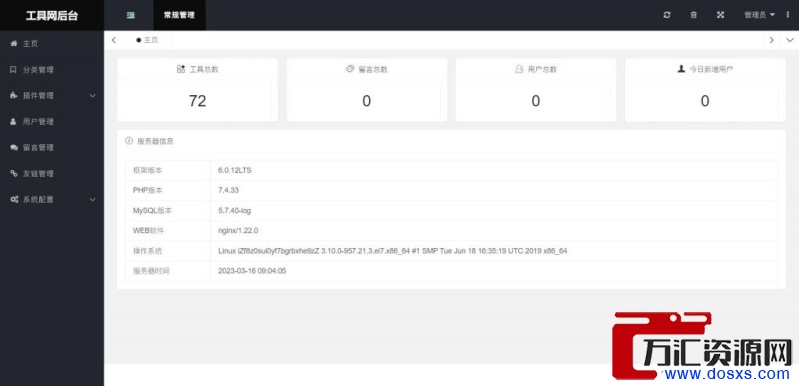
Task: Click the sidebar collapse icon in header
Action: pos(130,15)
